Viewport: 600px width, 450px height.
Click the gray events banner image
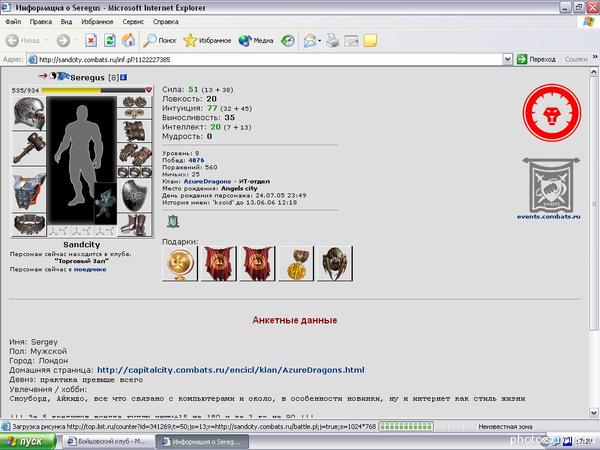click(x=551, y=185)
